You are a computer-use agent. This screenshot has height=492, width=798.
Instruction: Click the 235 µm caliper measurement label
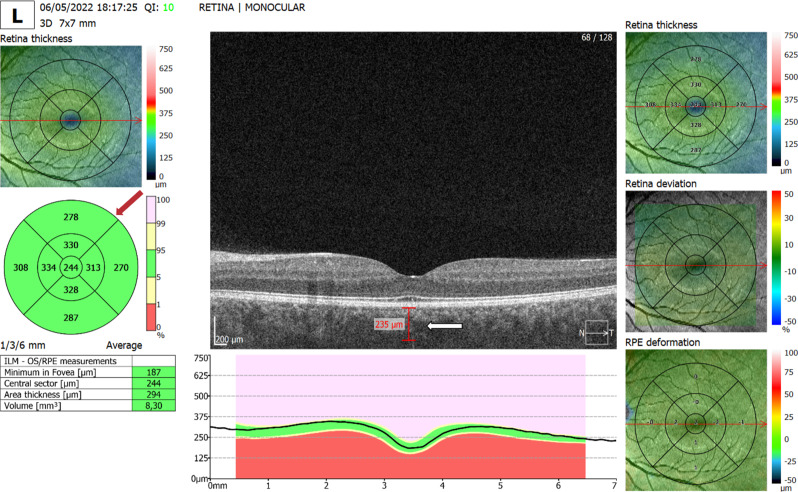point(389,324)
